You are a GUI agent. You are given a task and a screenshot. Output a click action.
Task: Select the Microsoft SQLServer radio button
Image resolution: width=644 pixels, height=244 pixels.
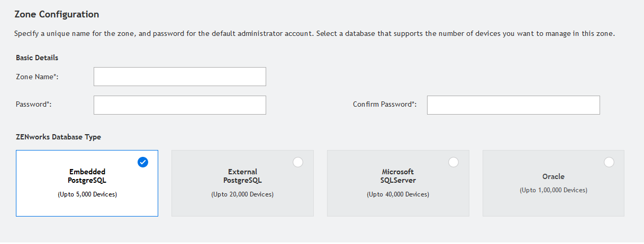click(453, 162)
